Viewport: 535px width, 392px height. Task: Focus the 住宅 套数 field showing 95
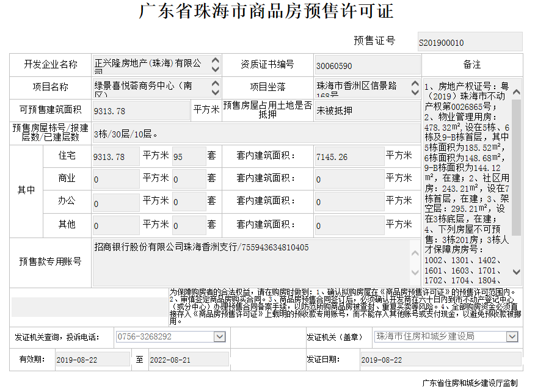187,156
